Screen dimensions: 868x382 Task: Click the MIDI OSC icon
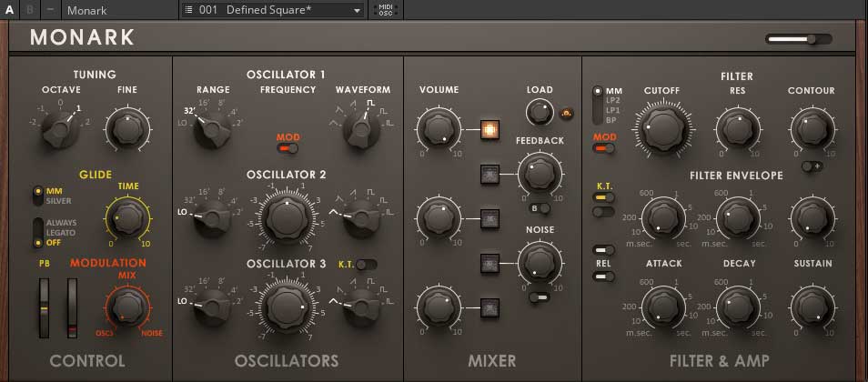pos(386,10)
